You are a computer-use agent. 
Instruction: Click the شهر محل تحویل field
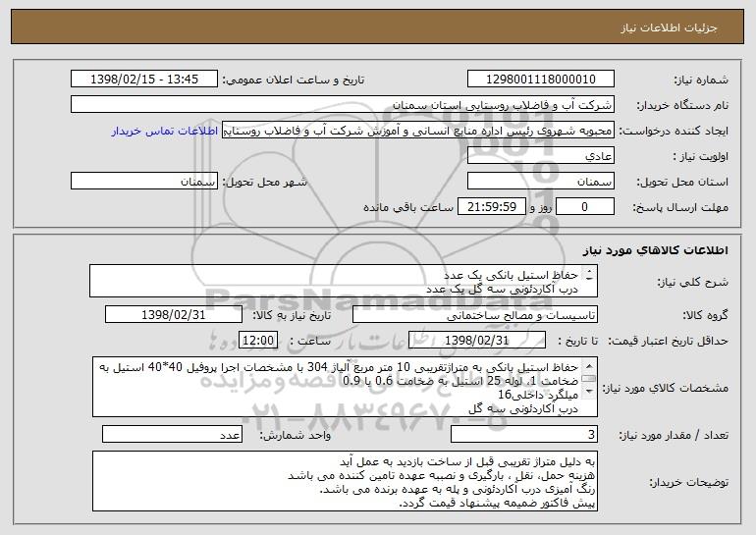tap(144, 182)
